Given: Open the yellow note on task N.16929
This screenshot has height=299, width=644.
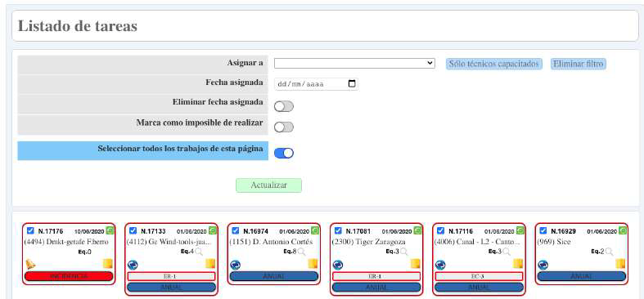Looking at the screenshot, I should 620,263.
